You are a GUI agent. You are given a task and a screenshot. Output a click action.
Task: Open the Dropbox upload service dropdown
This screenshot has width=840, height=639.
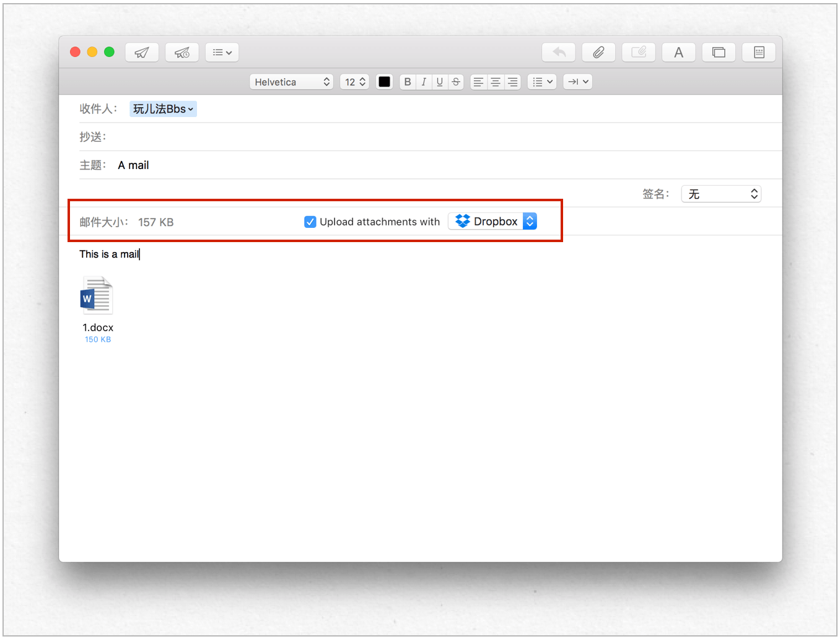tap(493, 222)
